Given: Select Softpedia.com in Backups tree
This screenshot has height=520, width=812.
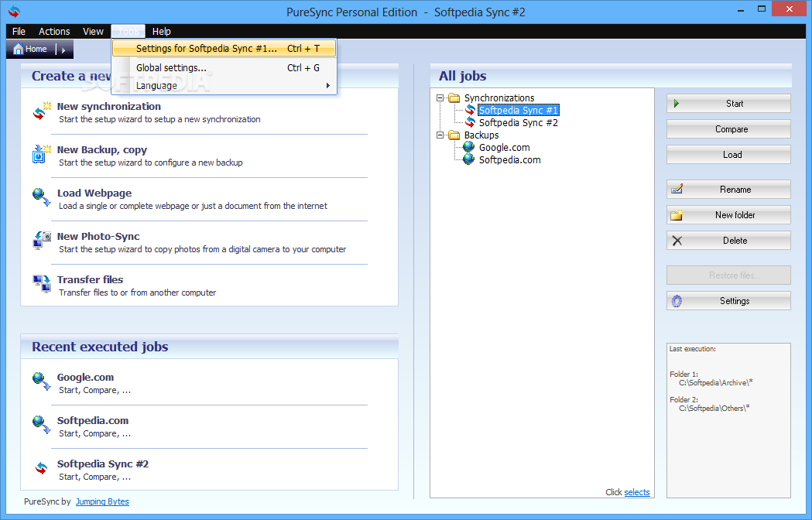Looking at the screenshot, I should pos(509,159).
